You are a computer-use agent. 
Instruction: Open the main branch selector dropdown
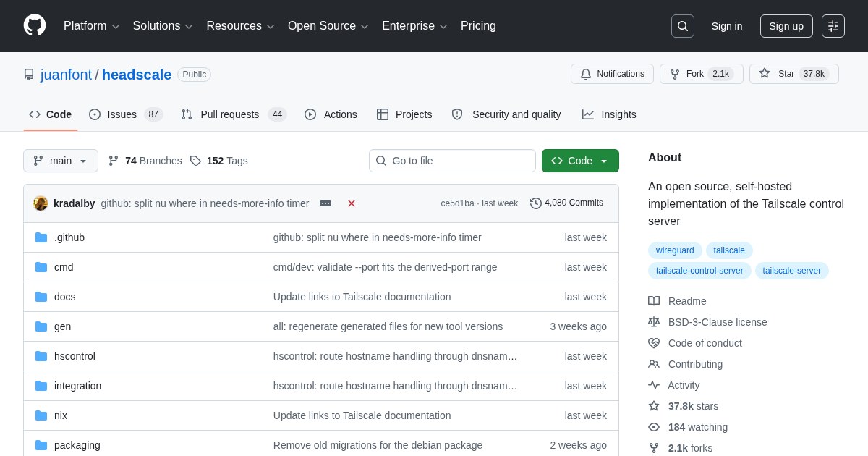61,161
